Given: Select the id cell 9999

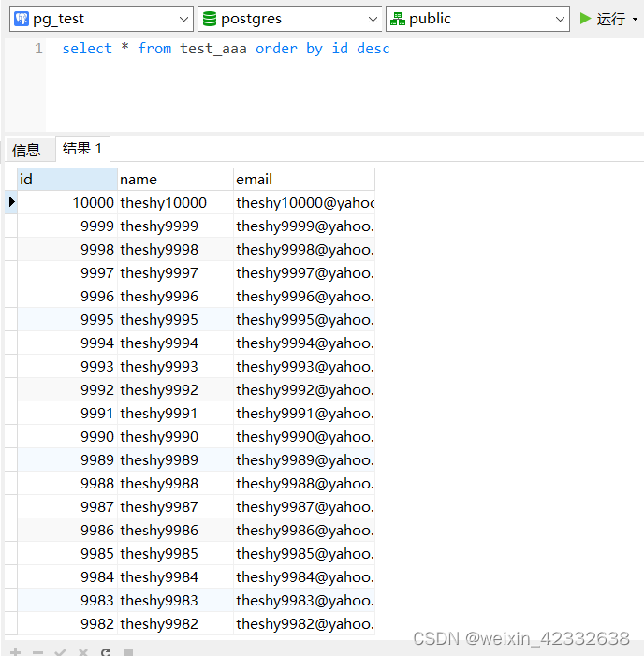Looking at the screenshot, I should (67, 226).
